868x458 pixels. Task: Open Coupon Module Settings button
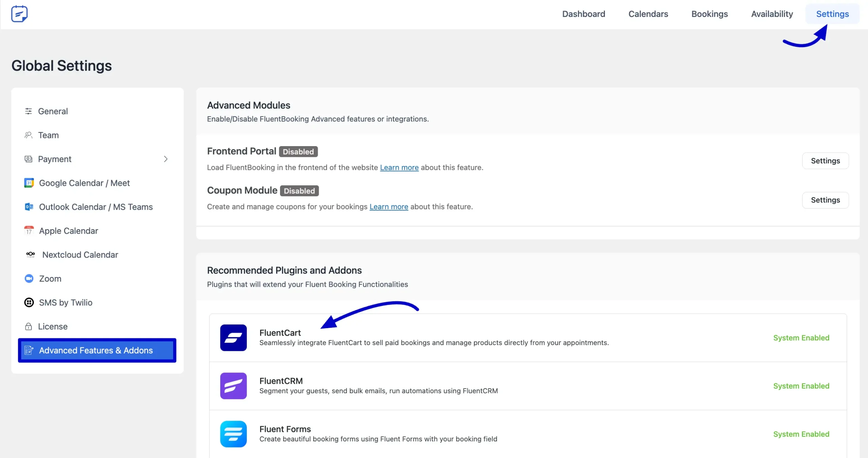click(825, 200)
